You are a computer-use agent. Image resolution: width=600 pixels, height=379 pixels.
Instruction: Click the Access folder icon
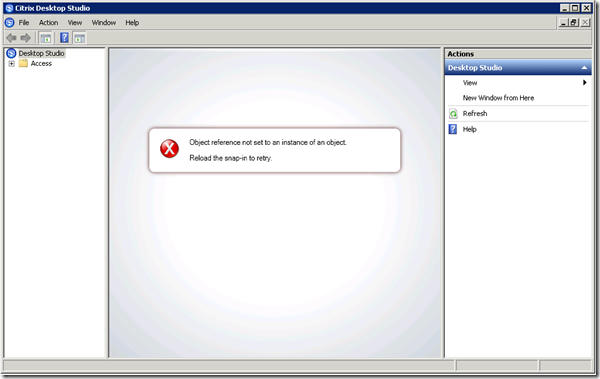[x=24, y=64]
